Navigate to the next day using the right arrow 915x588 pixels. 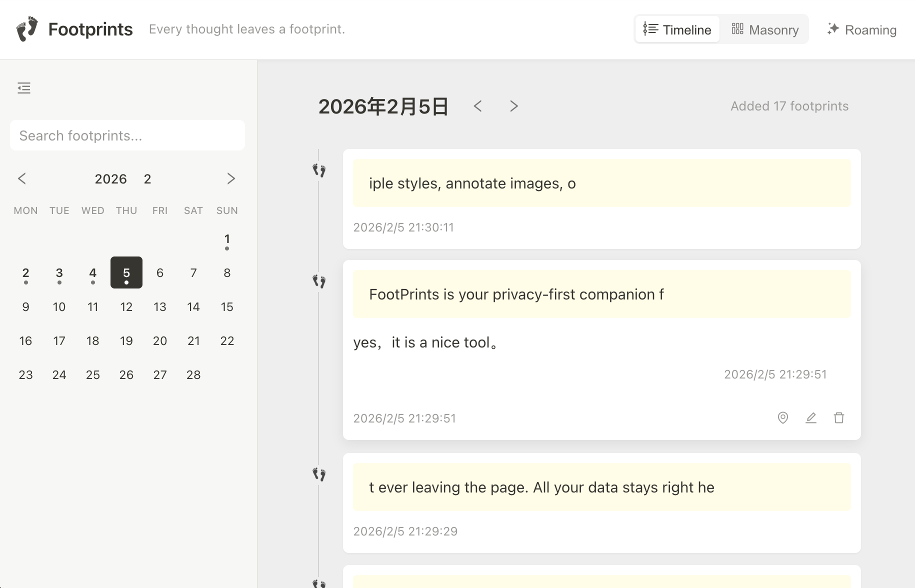coord(514,106)
